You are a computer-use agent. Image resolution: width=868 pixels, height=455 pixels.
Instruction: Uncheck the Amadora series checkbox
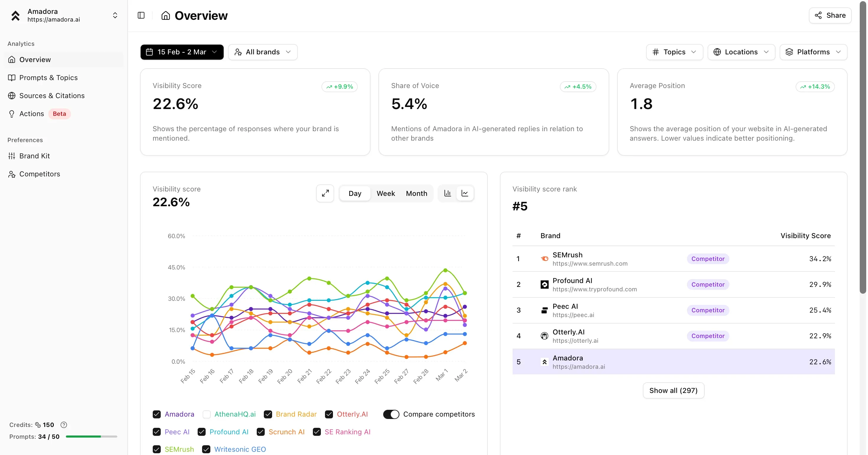pyautogui.click(x=157, y=414)
